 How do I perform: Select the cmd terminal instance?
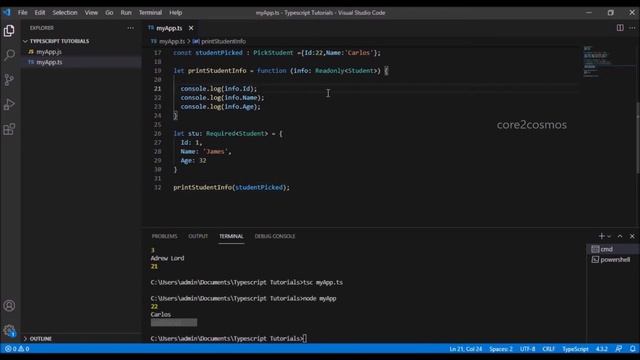coord(613,249)
